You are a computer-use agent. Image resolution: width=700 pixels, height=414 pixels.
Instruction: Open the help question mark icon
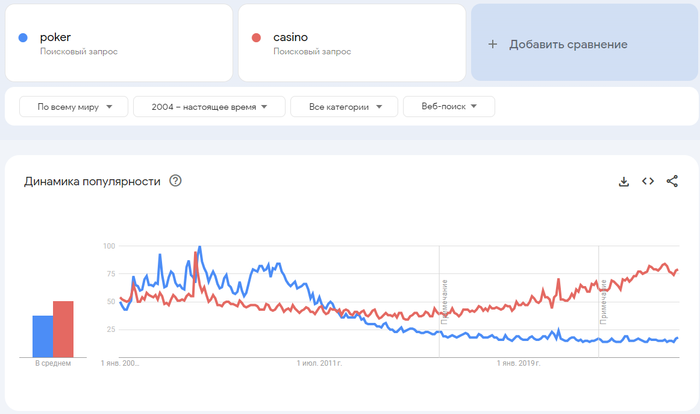(176, 181)
